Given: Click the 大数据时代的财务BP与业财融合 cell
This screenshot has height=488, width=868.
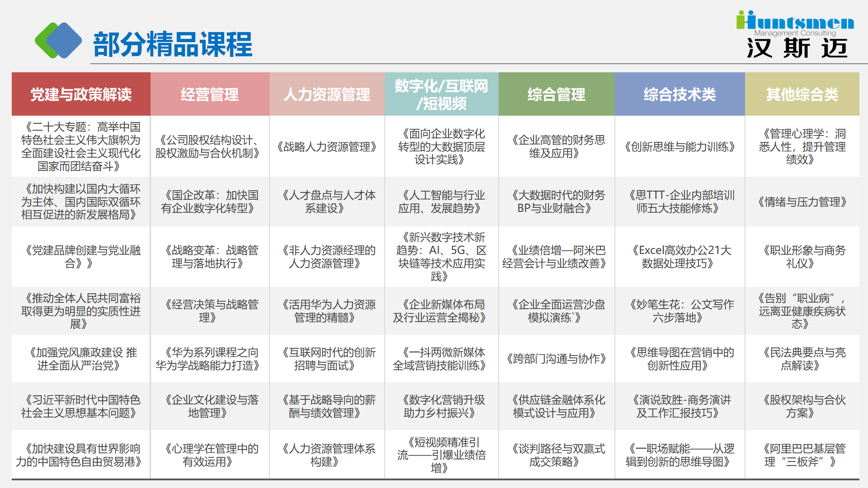Looking at the screenshot, I should pos(557,202).
